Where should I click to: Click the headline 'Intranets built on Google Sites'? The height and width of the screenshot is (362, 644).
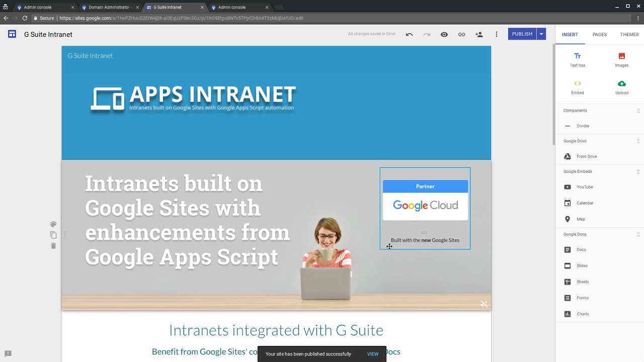tap(187, 220)
